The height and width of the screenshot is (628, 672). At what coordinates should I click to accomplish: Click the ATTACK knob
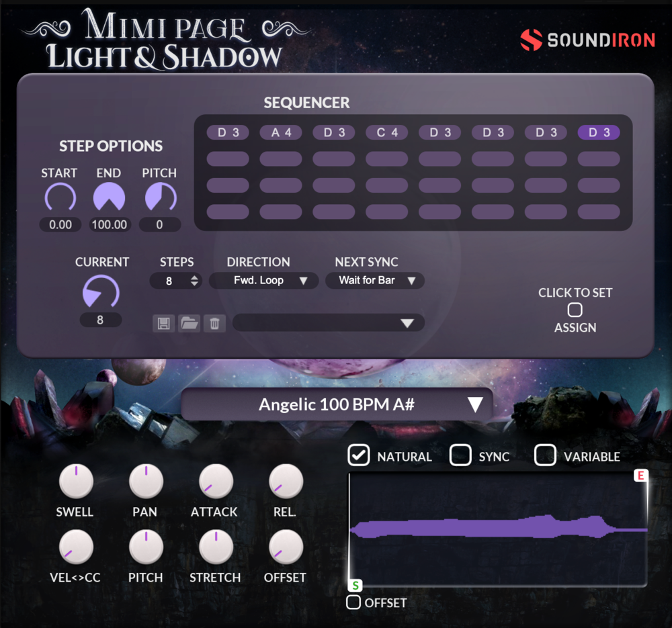(x=216, y=482)
